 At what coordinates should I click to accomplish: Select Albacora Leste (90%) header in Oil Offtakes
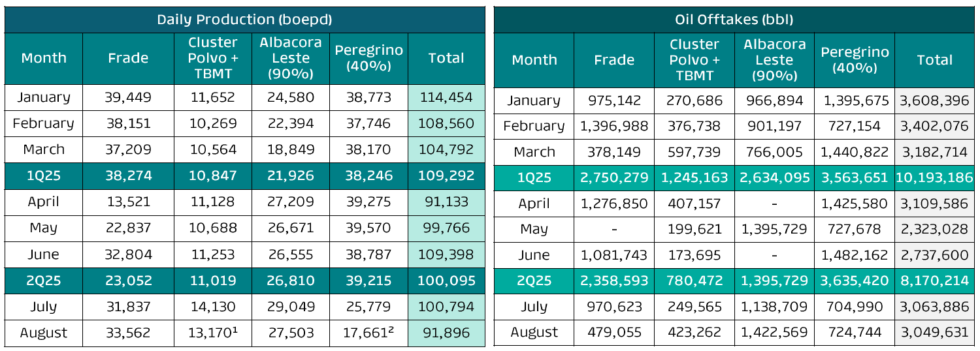[x=774, y=60]
